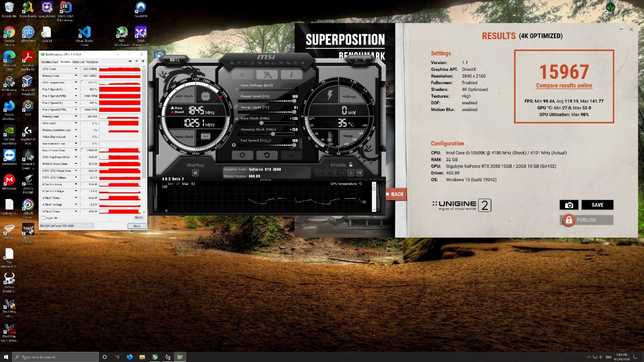The height and width of the screenshot is (362, 644).
Task: Switch to GPU-Z Graphics Card tab
Action: point(50,62)
